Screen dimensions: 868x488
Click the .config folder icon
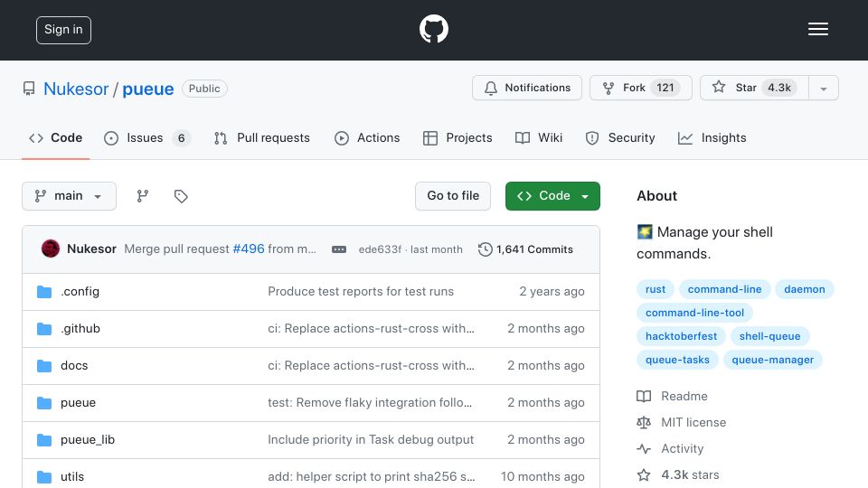pos(44,292)
